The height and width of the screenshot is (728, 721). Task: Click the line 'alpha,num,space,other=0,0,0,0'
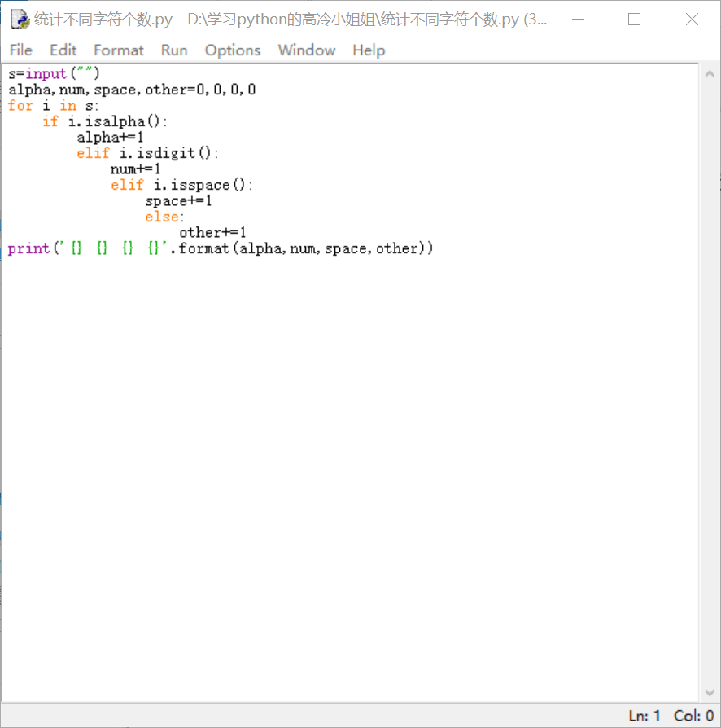(132, 90)
